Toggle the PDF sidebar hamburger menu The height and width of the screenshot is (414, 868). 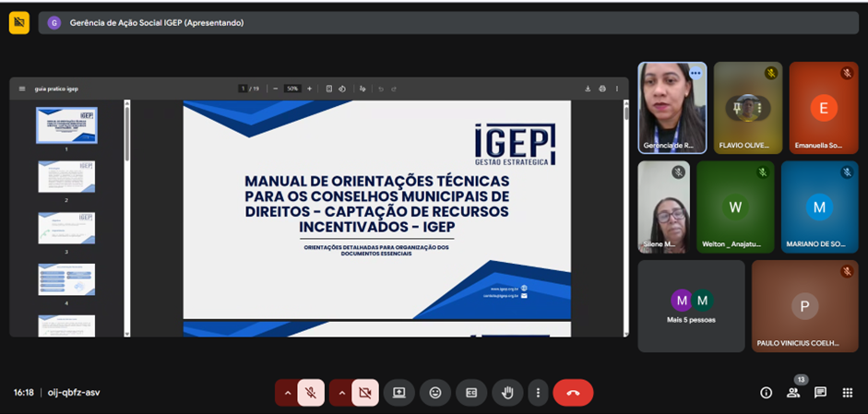tap(22, 89)
